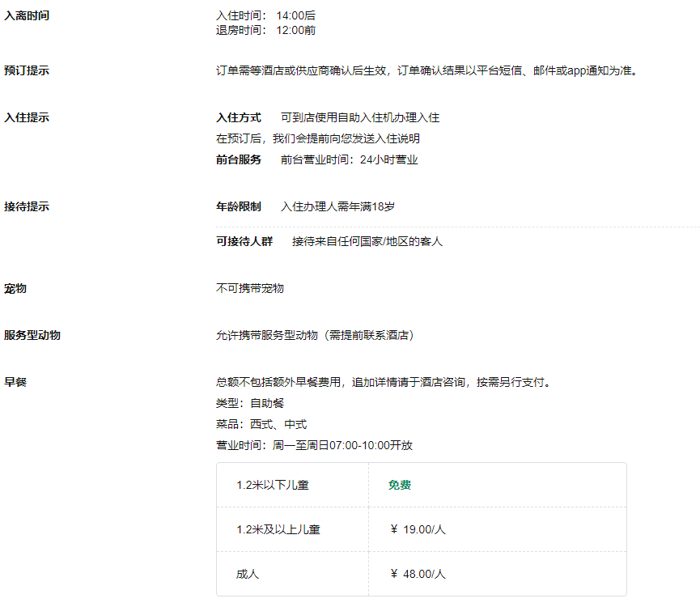This screenshot has height=607, width=700.
Task: Click the 退房时间 12:00前 line
Action: coord(265,30)
